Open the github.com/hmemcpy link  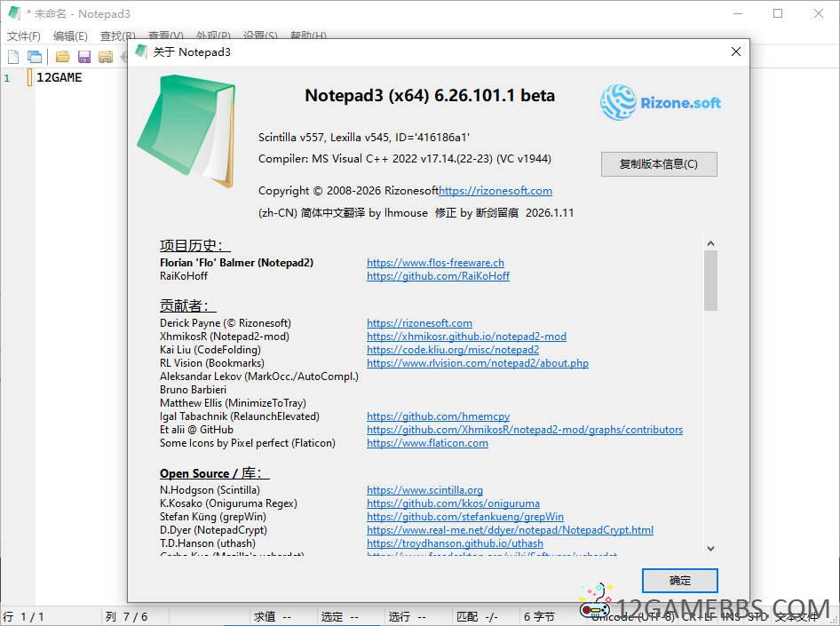coord(438,416)
